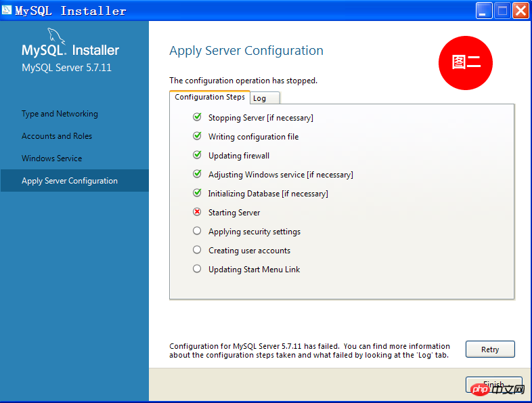The image size is (532, 403).
Task: Click 'Applying security settings' step text
Action: coord(254,232)
